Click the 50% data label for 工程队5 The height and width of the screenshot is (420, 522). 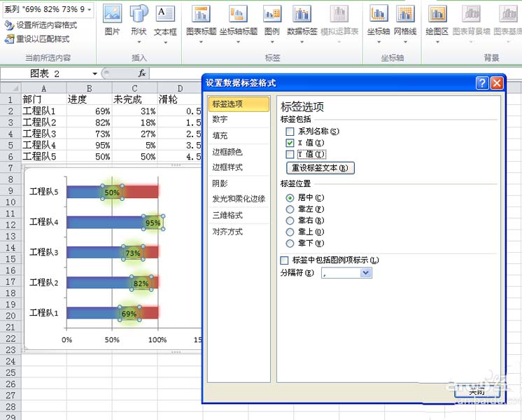click(112, 192)
